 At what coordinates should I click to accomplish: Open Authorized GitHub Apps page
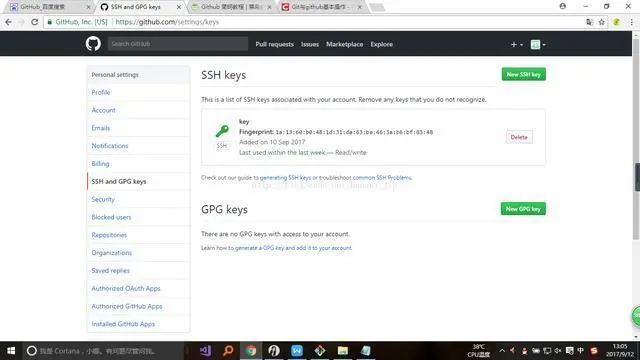pos(138,306)
